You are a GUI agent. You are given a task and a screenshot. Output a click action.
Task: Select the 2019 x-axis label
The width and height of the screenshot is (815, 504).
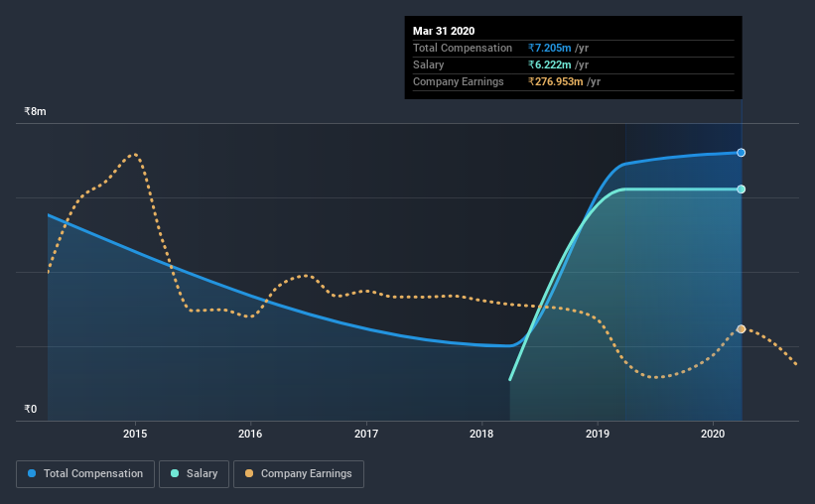598,434
